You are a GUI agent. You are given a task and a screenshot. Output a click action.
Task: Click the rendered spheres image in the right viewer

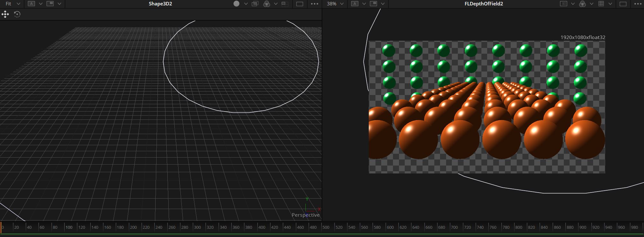pyautogui.click(x=487, y=107)
